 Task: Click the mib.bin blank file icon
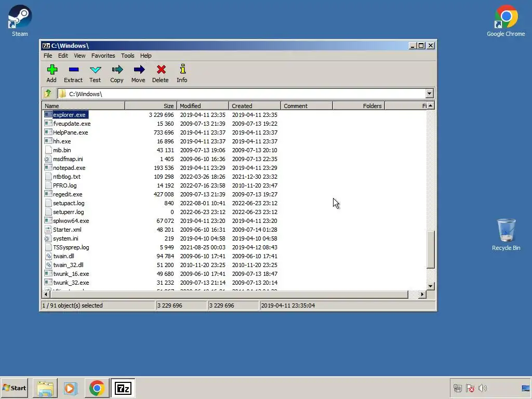coord(48,150)
